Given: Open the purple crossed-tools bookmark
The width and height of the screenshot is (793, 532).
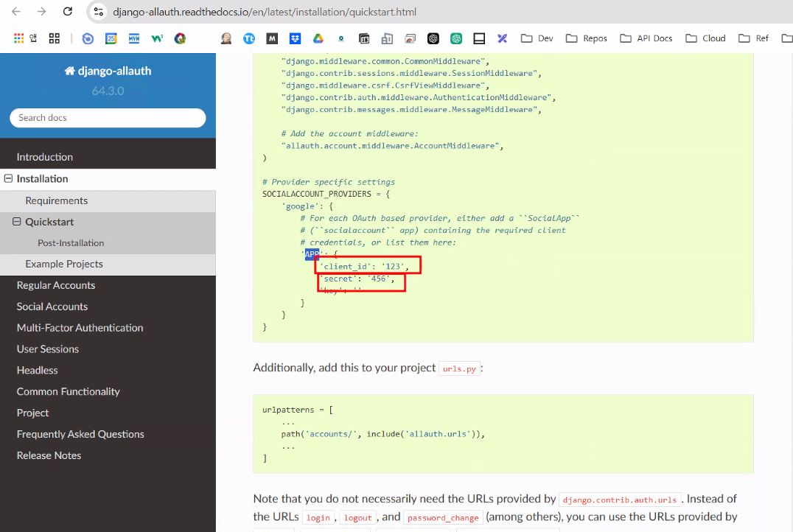Looking at the screenshot, I should point(502,38).
